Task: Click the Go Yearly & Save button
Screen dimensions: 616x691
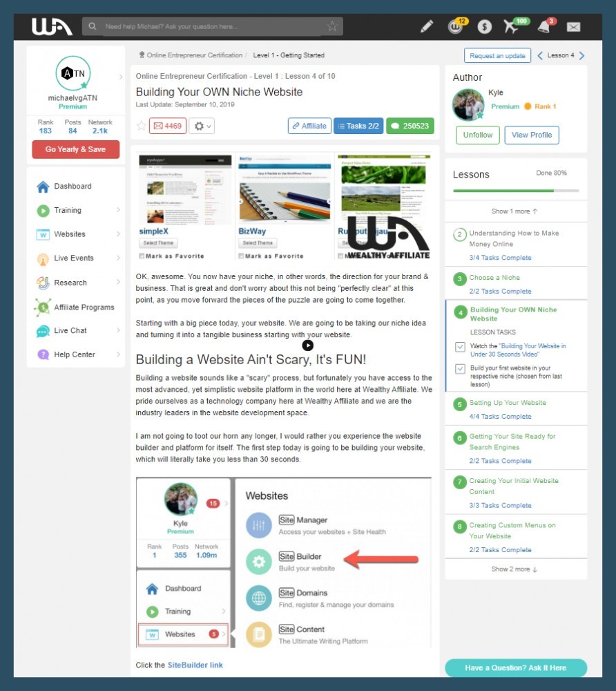Action: (x=76, y=149)
